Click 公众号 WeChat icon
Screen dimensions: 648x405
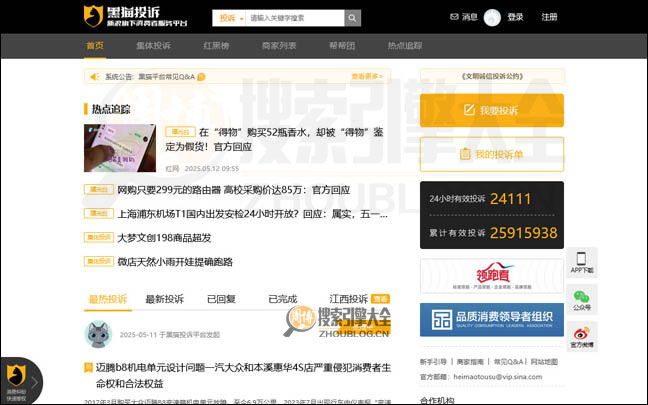(x=581, y=299)
